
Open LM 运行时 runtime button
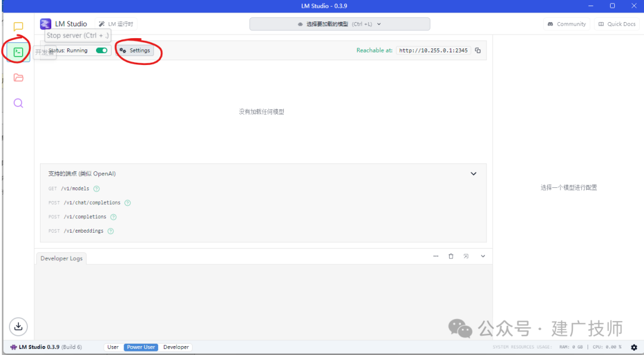coord(116,24)
